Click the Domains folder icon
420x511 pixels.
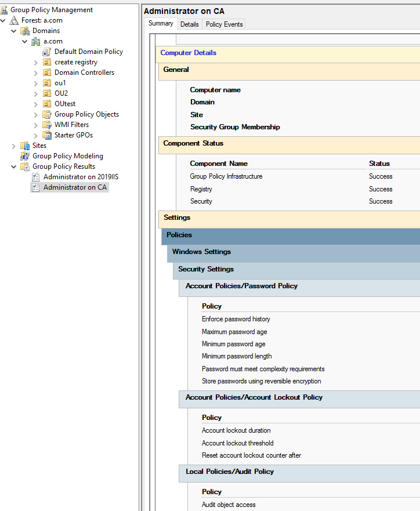coord(25,31)
